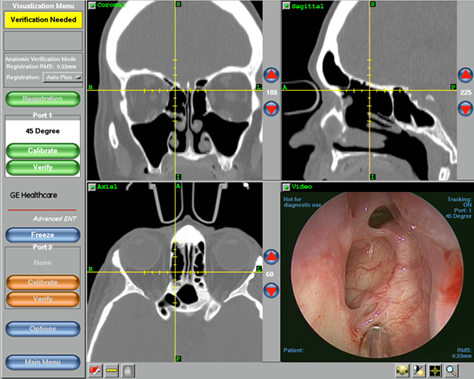This screenshot has height=379, width=474.
Task: Click the Registration RMS 0.53mm text
Action: pos(41,67)
